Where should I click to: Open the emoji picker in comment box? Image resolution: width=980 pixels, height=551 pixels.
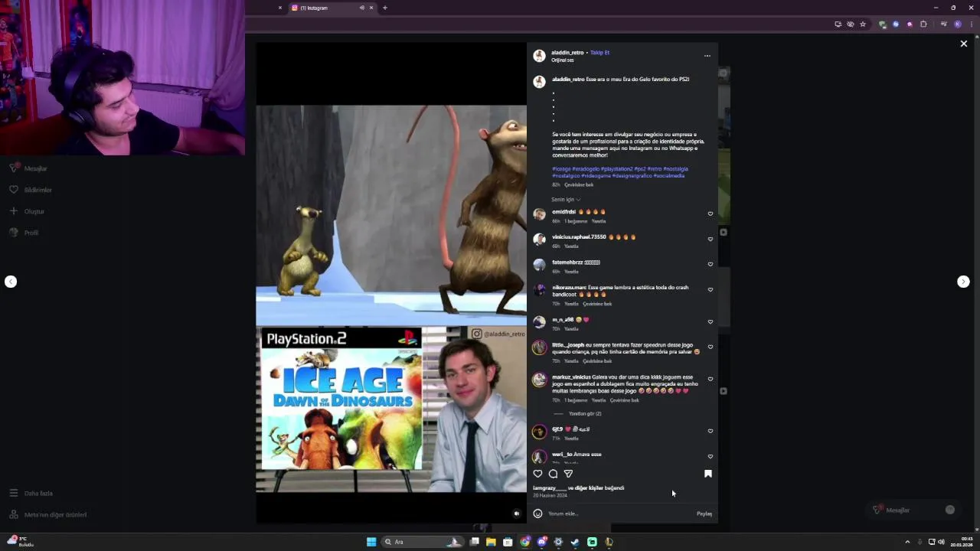click(x=537, y=514)
